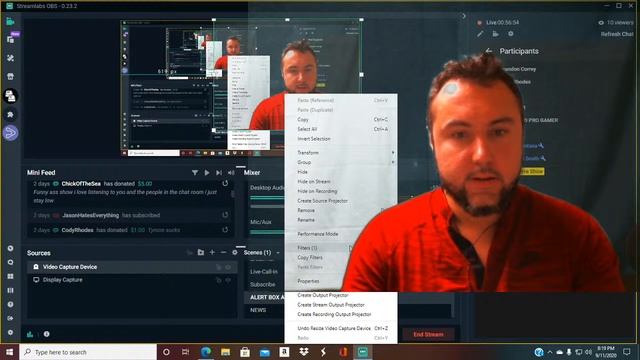This screenshot has height=360, width=640.
Task: Click the highlighted overlay icon in sidebar
Action: point(11,96)
